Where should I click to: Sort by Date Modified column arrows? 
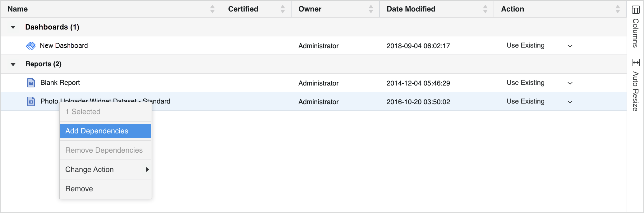485,9
